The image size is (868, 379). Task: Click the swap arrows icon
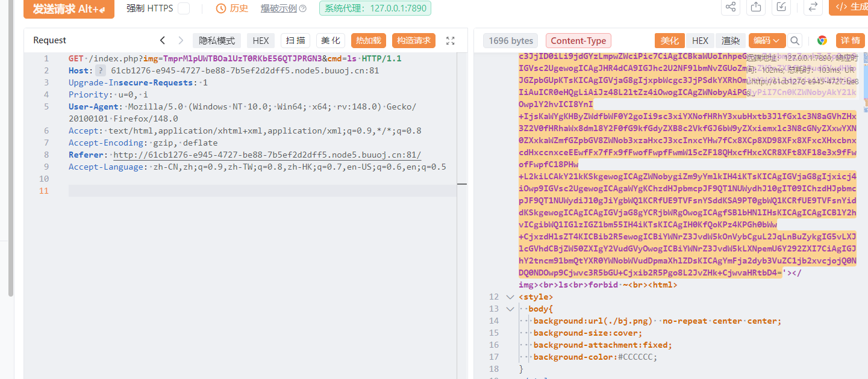pyautogui.click(x=813, y=7)
